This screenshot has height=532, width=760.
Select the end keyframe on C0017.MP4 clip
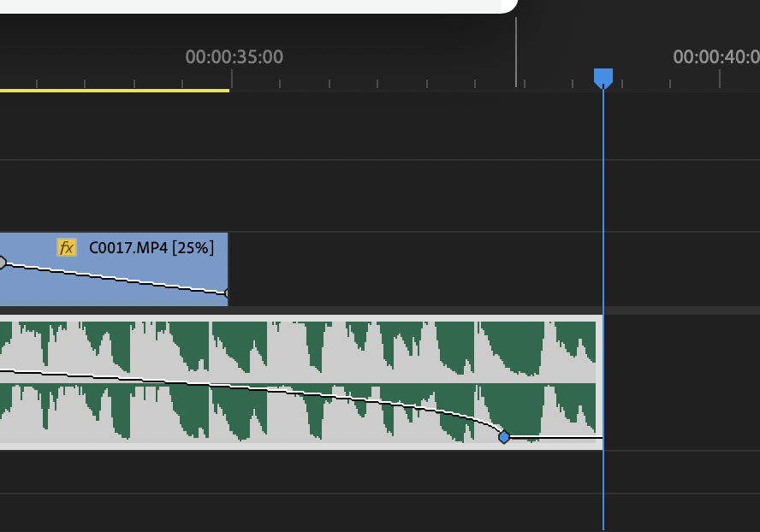tap(227, 293)
